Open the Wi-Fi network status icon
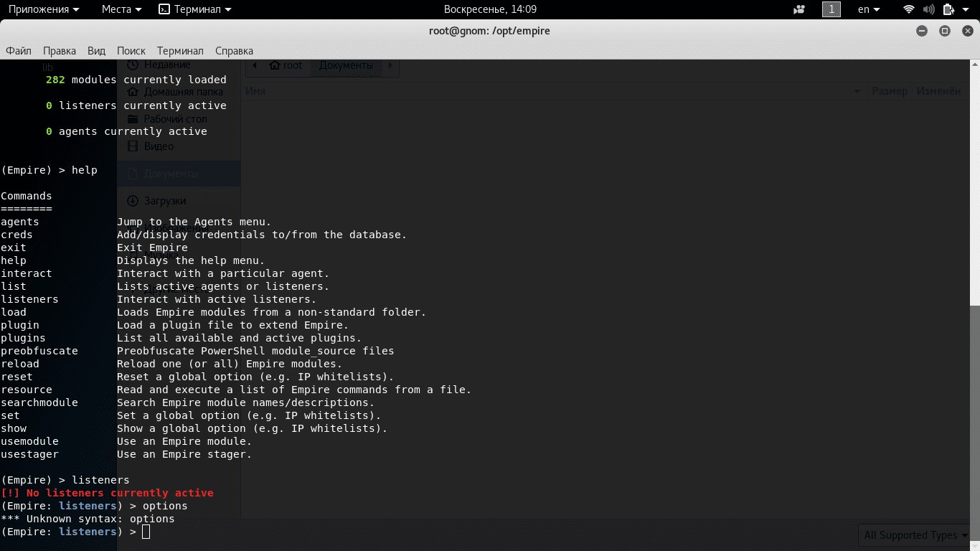The height and width of the screenshot is (551, 980). pos(909,9)
